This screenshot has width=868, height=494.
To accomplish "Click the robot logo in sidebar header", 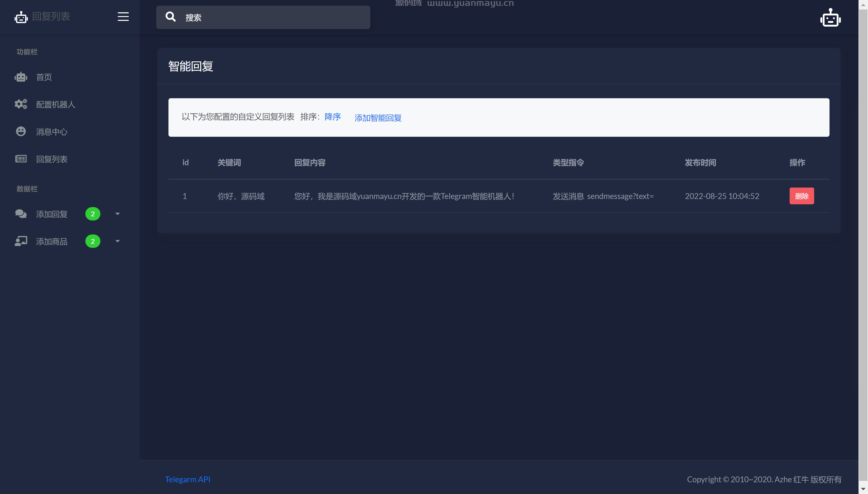I will 21,17.
